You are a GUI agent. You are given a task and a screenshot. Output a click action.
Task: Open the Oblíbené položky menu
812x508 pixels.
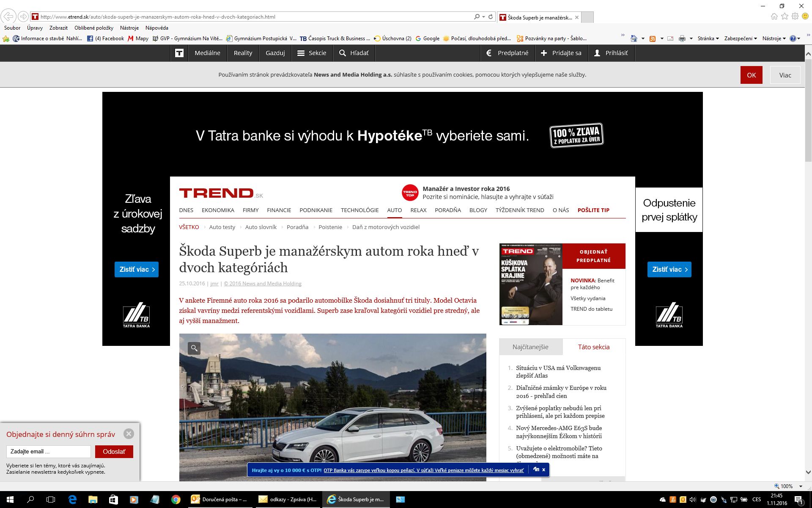(94, 28)
